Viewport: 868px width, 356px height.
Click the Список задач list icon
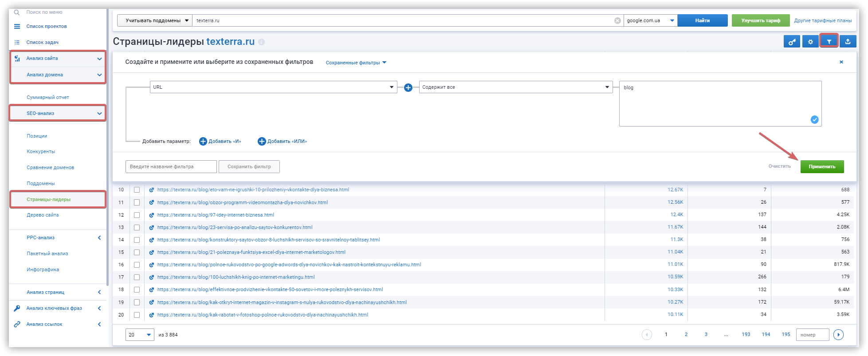click(17, 43)
